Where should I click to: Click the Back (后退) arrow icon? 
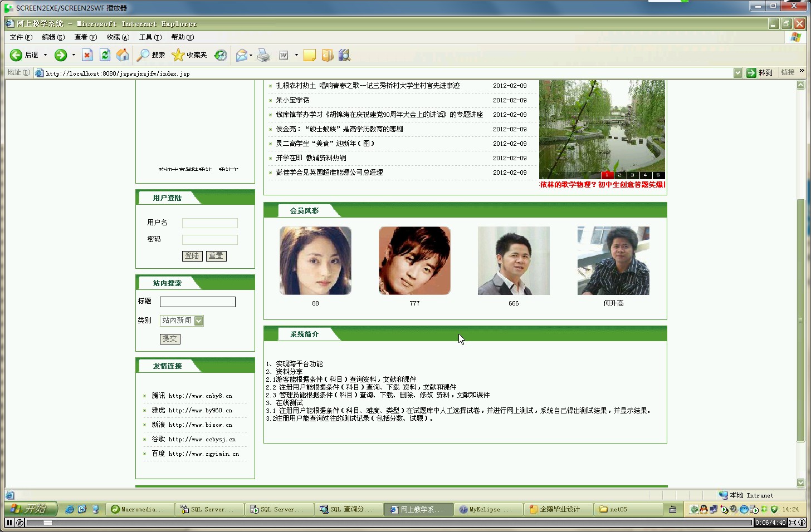(x=16, y=55)
